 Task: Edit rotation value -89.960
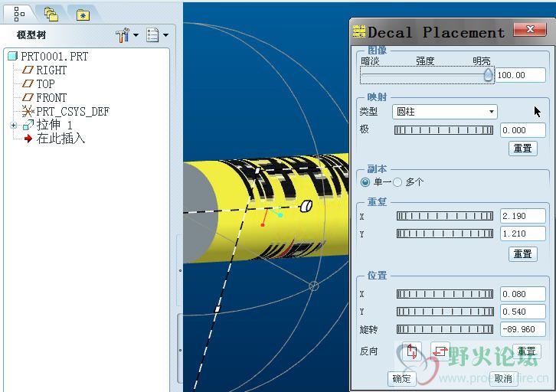coord(522,329)
